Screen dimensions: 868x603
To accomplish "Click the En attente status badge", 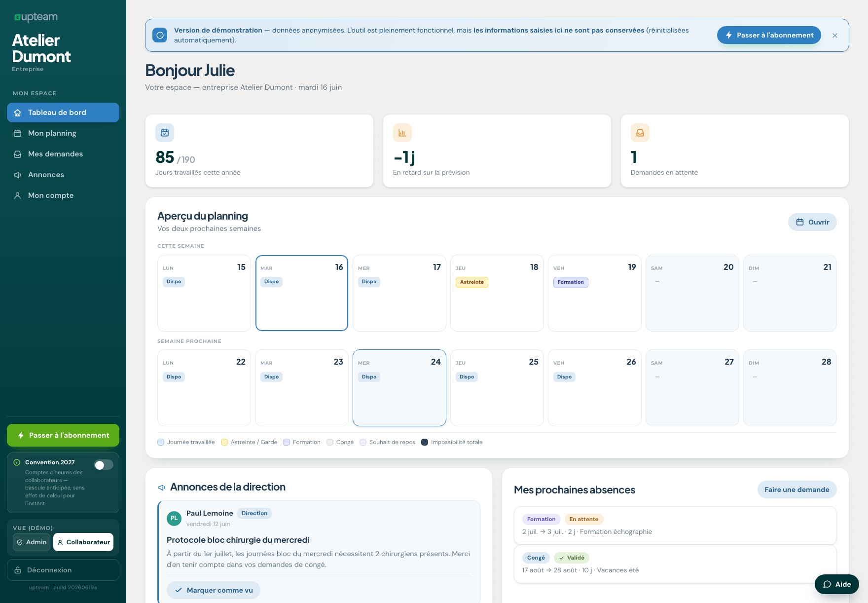I will [x=584, y=519].
